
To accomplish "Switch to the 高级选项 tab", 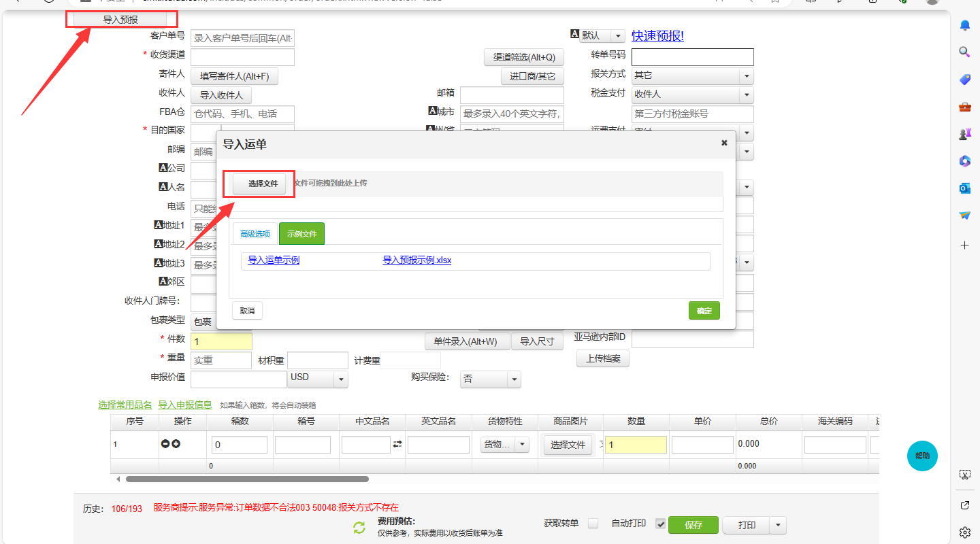I will [255, 234].
